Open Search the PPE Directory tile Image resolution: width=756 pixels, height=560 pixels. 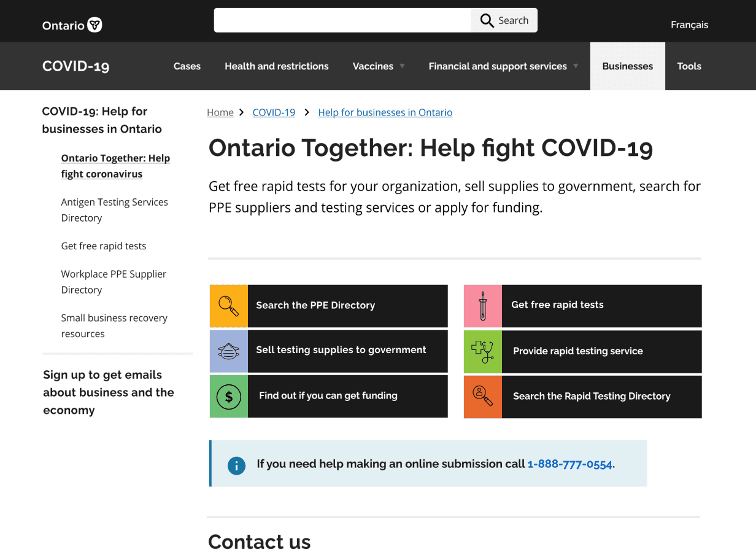pyautogui.click(x=329, y=305)
